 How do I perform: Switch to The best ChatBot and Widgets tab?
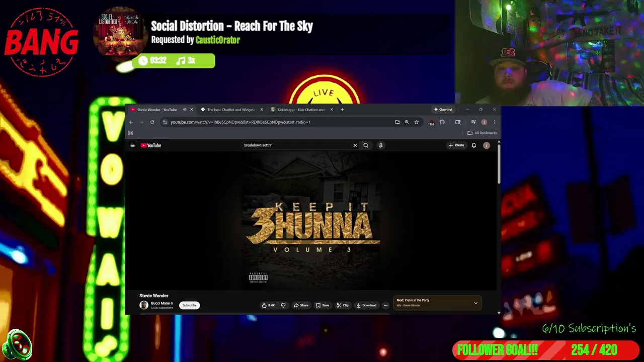[231, 110]
